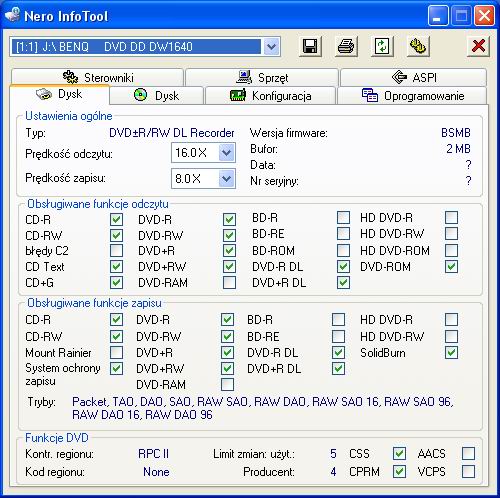This screenshot has height=498, width=500.
Task: Click the Print toolbar icon
Action: (x=346, y=46)
